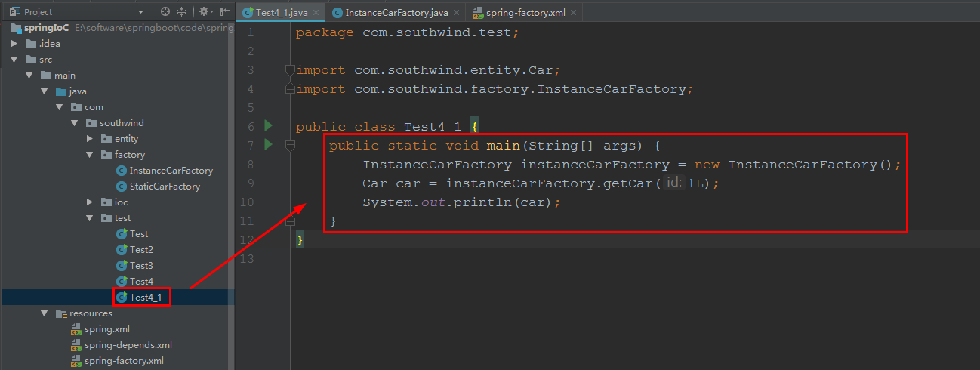
Task: Select the ioc package row
Action: click(x=117, y=202)
